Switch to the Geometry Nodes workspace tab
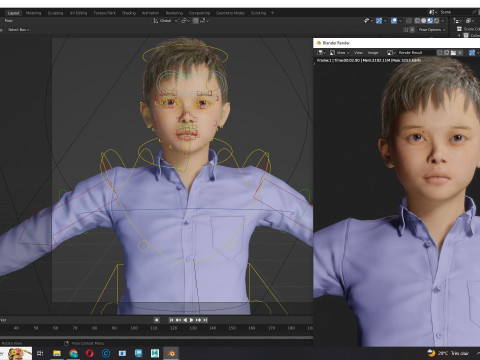Viewport: 480px width, 360px height. (230, 13)
